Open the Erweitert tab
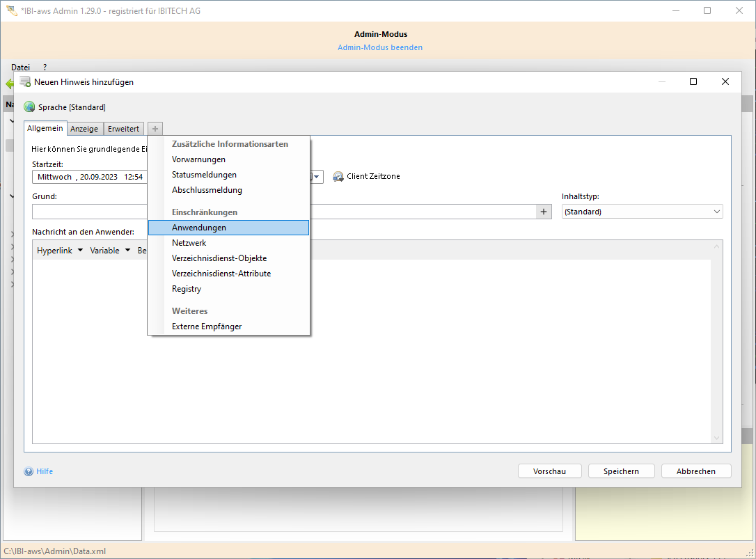The image size is (756, 559). pos(123,129)
